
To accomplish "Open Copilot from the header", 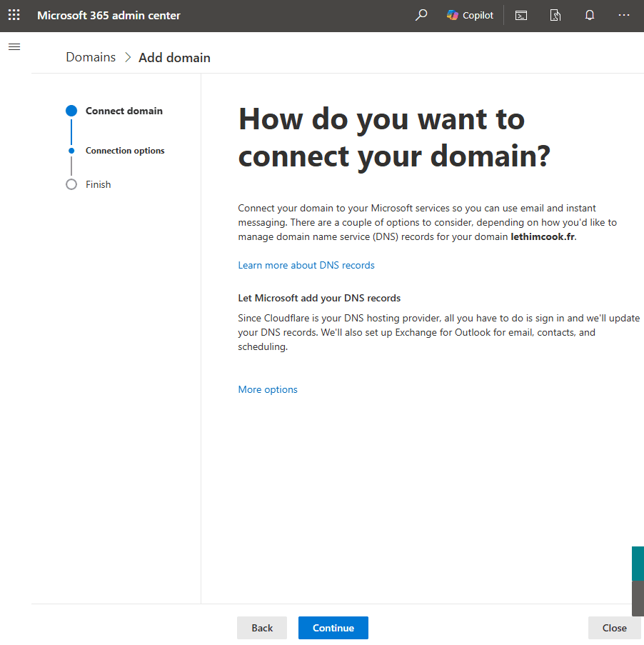I will tap(470, 15).
